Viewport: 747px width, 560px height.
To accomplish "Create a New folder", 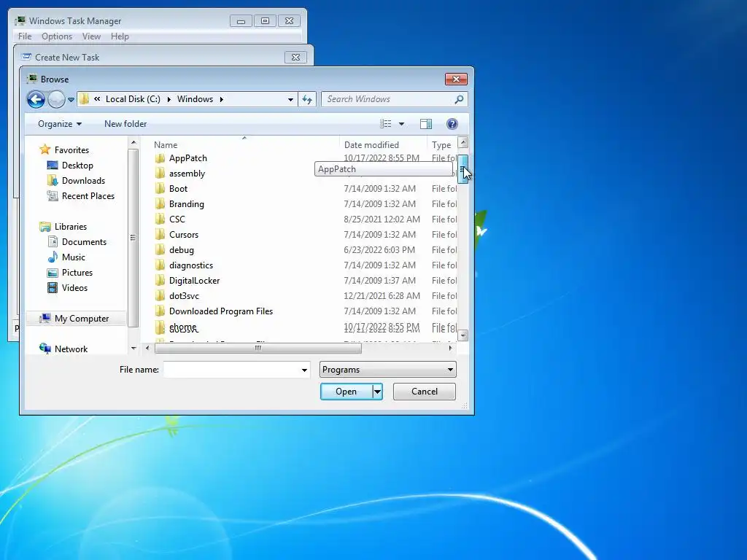I will pyautogui.click(x=125, y=124).
